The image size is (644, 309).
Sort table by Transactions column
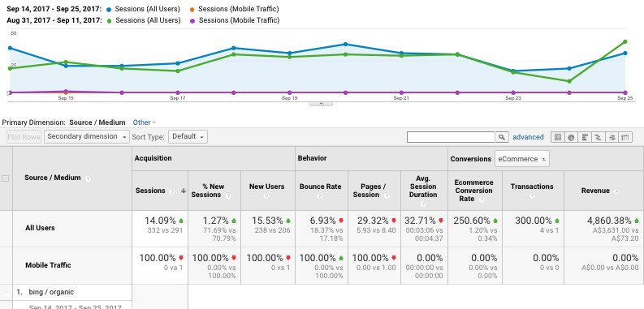coord(532,187)
